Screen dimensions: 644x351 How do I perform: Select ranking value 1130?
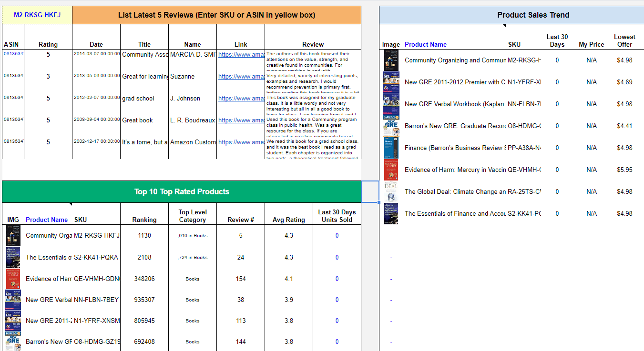pos(144,236)
